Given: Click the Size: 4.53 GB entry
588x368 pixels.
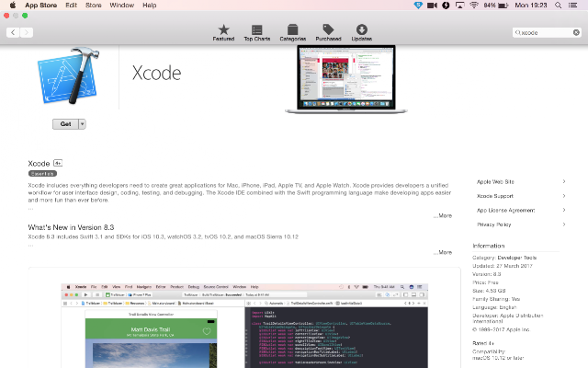Looking at the screenshot, I should click(489, 291).
